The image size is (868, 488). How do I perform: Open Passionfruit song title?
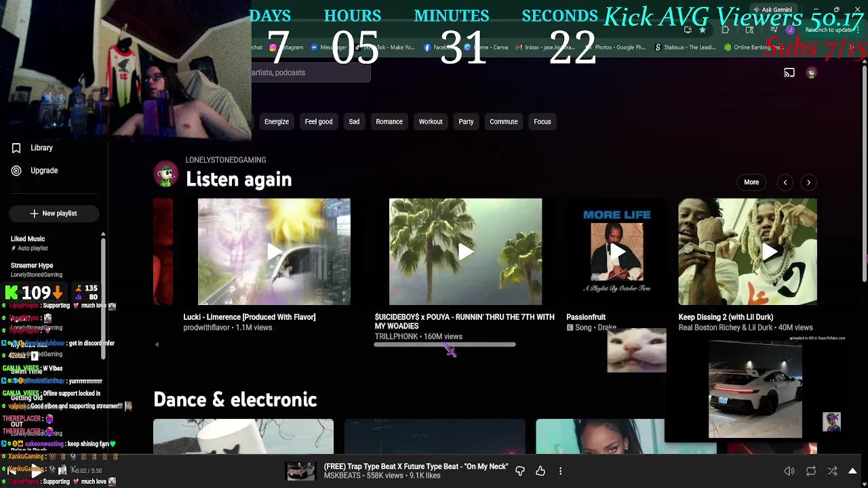[586, 317]
